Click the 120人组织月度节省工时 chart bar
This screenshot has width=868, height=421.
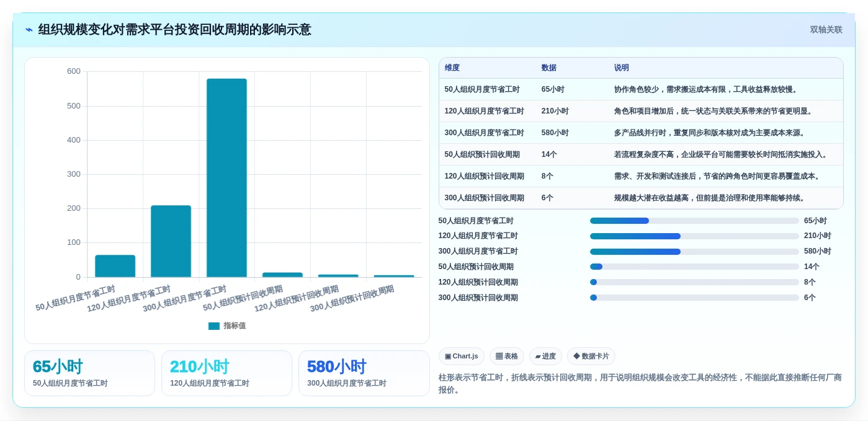coord(171,241)
